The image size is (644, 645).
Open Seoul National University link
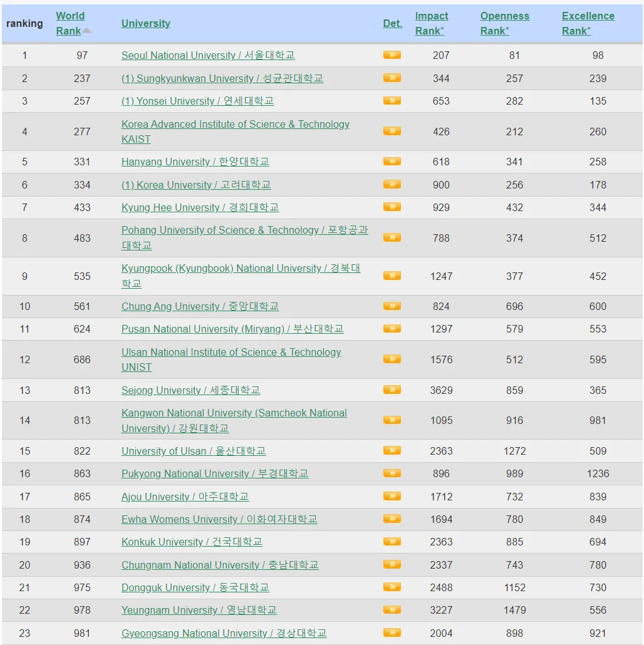pyautogui.click(x=208, y=55)
